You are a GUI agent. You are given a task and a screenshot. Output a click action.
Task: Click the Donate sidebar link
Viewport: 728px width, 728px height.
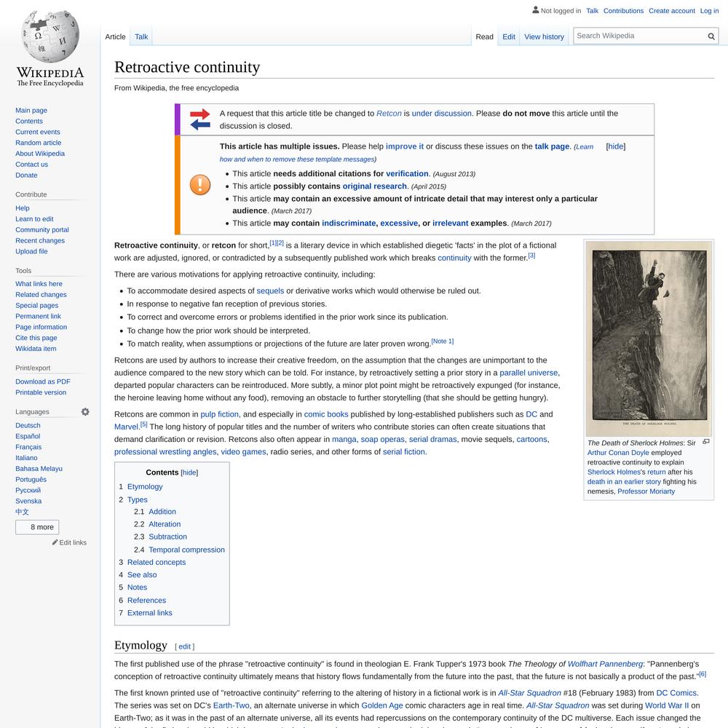coord(26,175)
